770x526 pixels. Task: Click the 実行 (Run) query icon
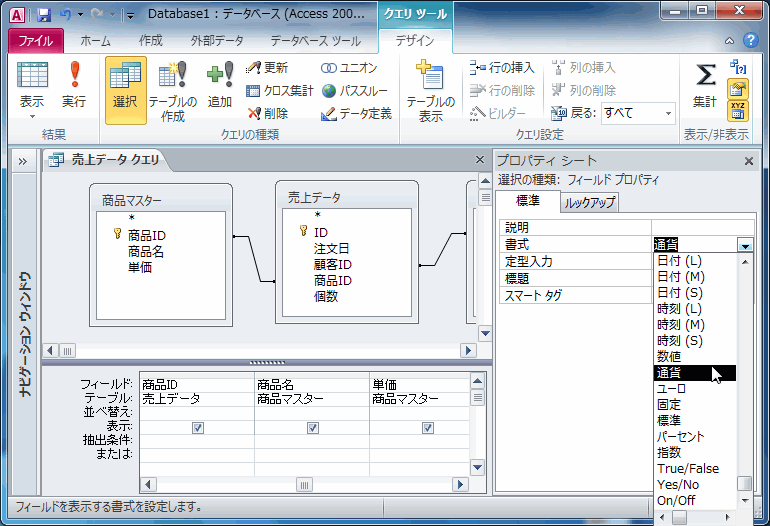click(x=74, y=84)
